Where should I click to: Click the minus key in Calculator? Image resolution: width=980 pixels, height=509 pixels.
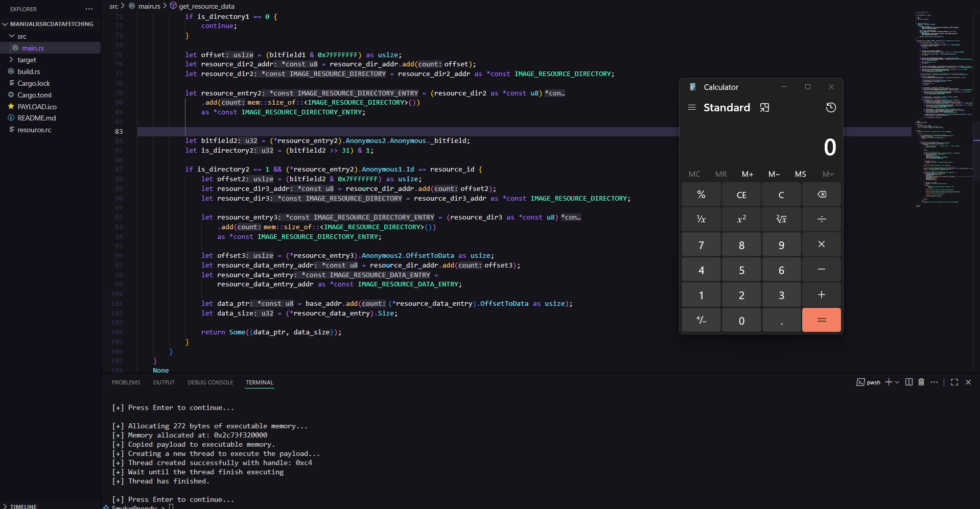point(822,270)
